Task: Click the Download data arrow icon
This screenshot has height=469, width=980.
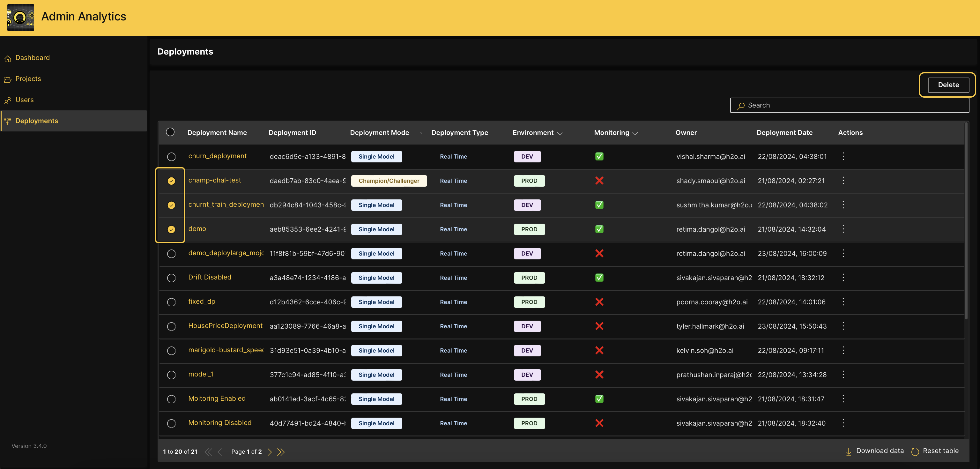Action: click(848, 451)
